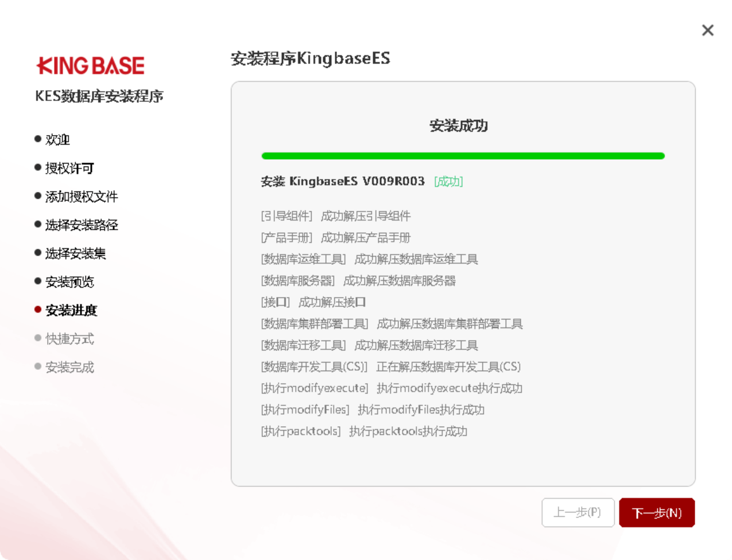Click the KINGBASE logo
The image size is (732, 560).
(91, 65)
